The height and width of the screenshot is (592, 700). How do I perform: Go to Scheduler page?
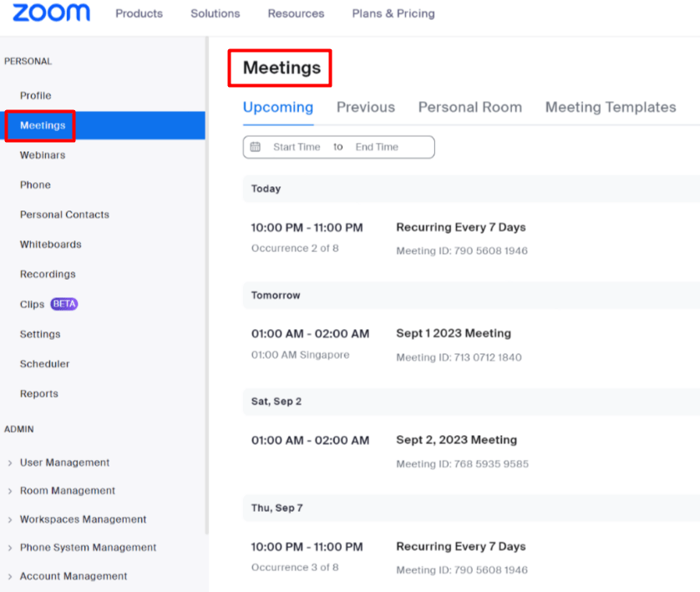(x=44, y=364)
